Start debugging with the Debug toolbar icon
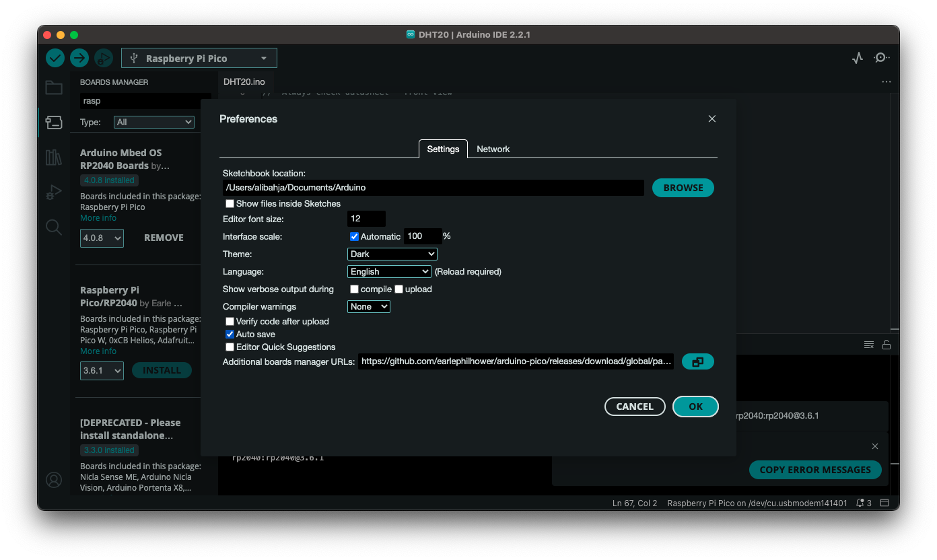 click(104, 58)
